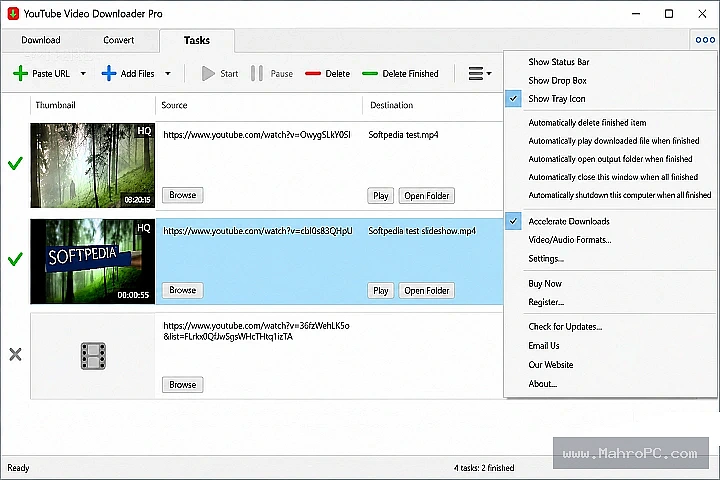Open Folder for Softpedia test.mp4
The height and width of the screenshot is (480, 720).
click(x=427, y=196)
